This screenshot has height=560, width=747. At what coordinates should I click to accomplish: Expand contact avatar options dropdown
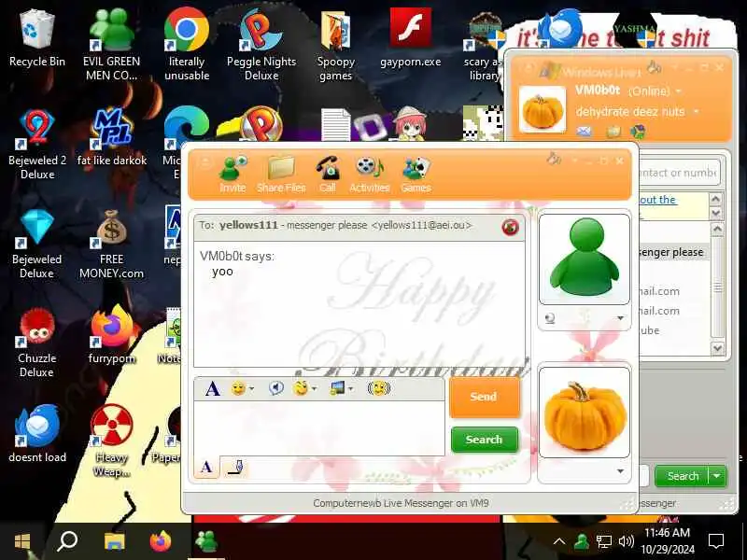click(x=620, y=318)
